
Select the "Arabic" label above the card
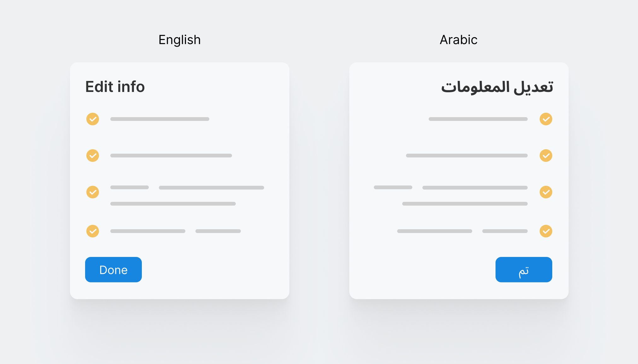point(458,40)
